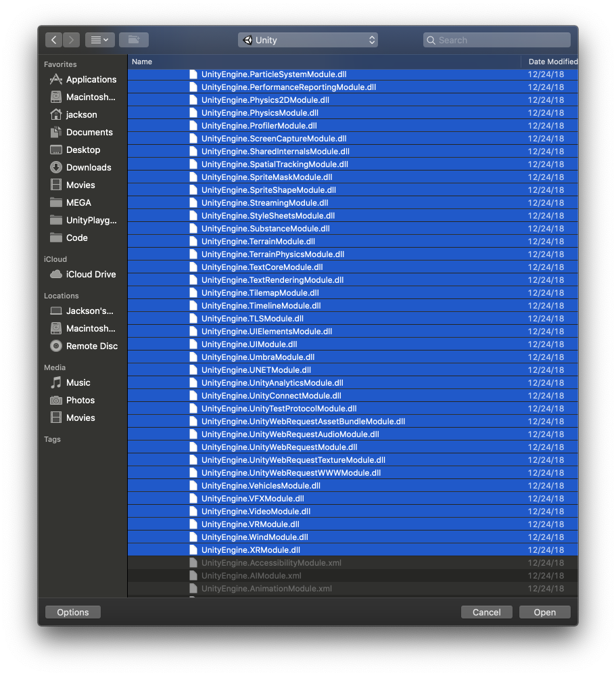
Task: Select UnityEngine.TerrainModule.dll file
Action: 353,242
